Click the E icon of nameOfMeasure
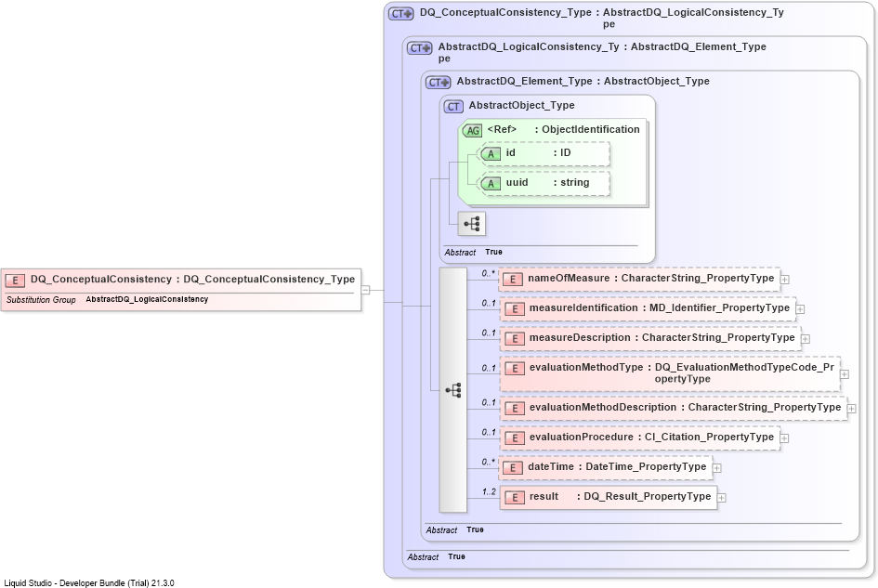 coord(512,280)
